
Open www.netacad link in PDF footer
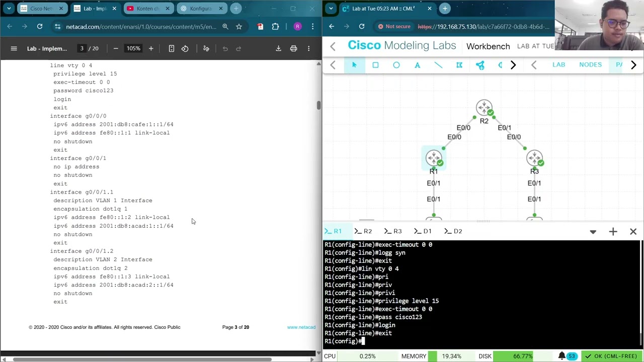[x=301, y=327]
